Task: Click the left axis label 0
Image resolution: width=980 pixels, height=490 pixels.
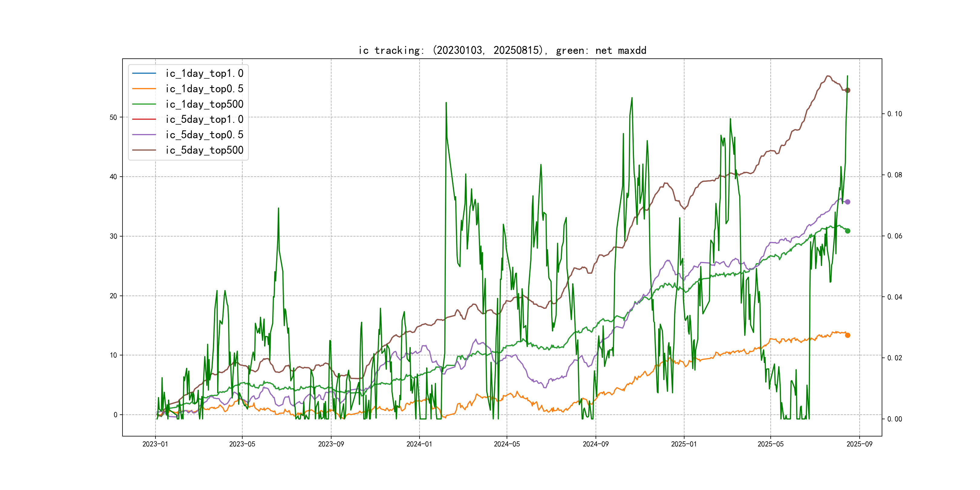Action: point(115,415)
